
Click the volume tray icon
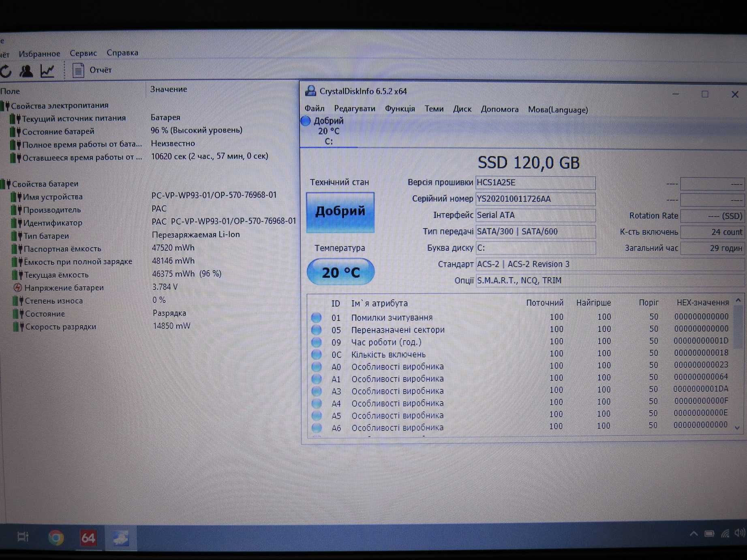click(740, 532)
